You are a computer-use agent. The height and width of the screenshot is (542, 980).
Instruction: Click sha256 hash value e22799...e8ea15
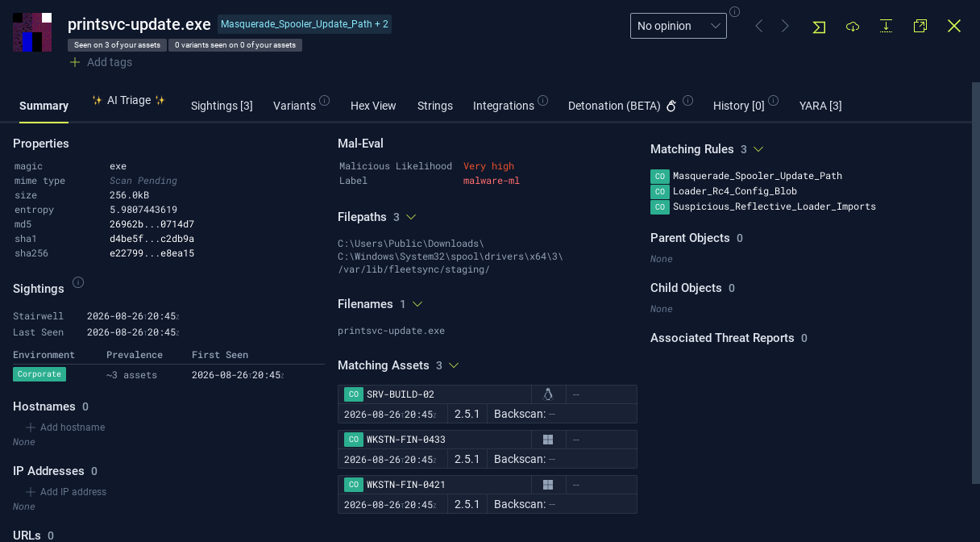(x=152, y=253)
